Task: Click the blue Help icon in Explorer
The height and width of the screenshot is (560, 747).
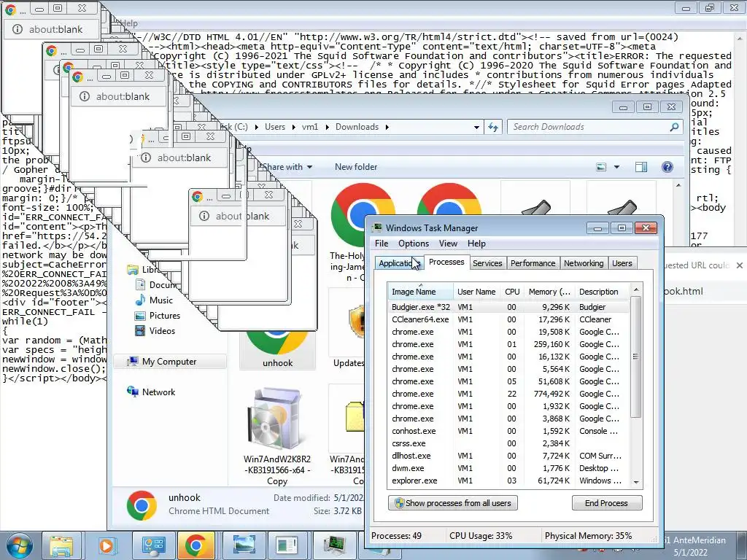Action: coord(667,167)
